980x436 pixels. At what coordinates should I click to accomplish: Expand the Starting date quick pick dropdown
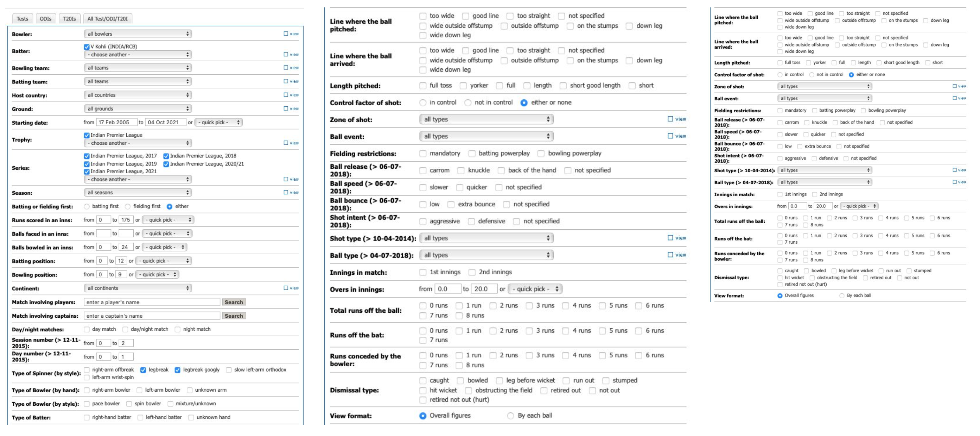click(218, 122)
